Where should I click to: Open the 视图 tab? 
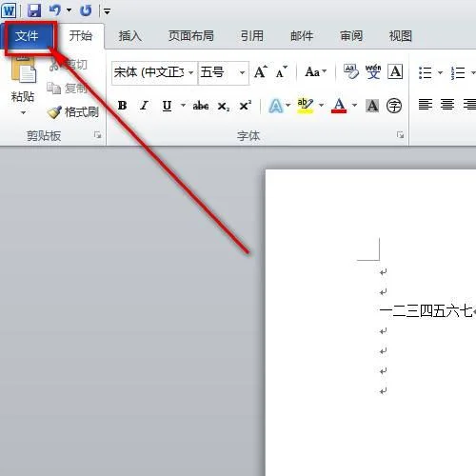(401, 36)
